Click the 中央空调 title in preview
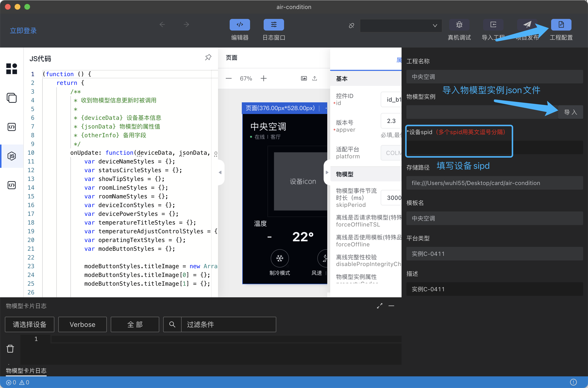This screenshot has height=388, width=588. coord(268,127)
